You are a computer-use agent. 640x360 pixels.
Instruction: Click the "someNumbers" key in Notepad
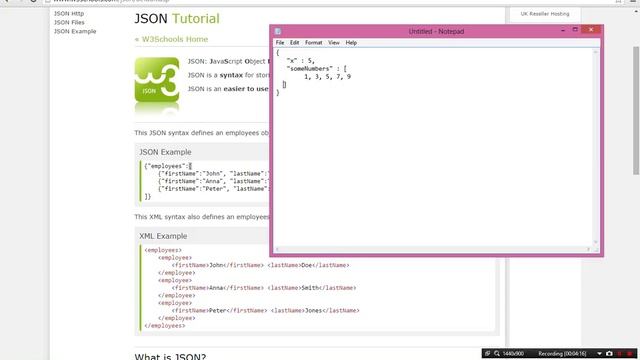pos(310,69)
